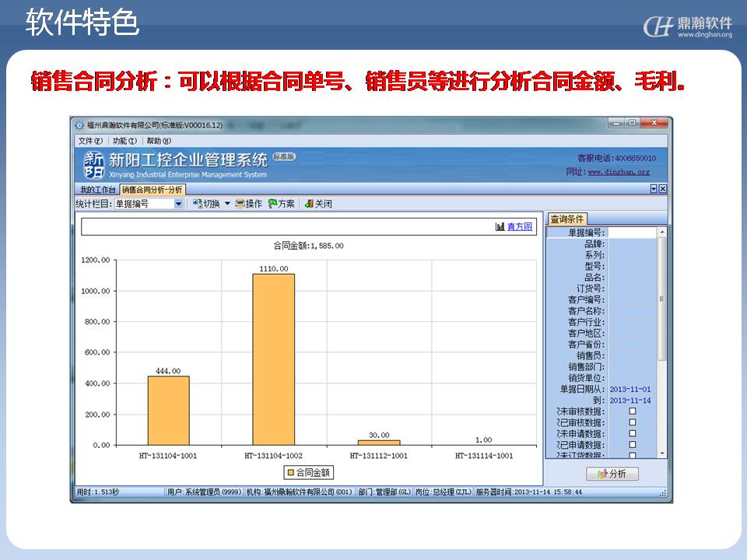Click the status bar entry 部门:管理部(GL)
This screenshot has width=747, height=560.
(x=384, y=492)
